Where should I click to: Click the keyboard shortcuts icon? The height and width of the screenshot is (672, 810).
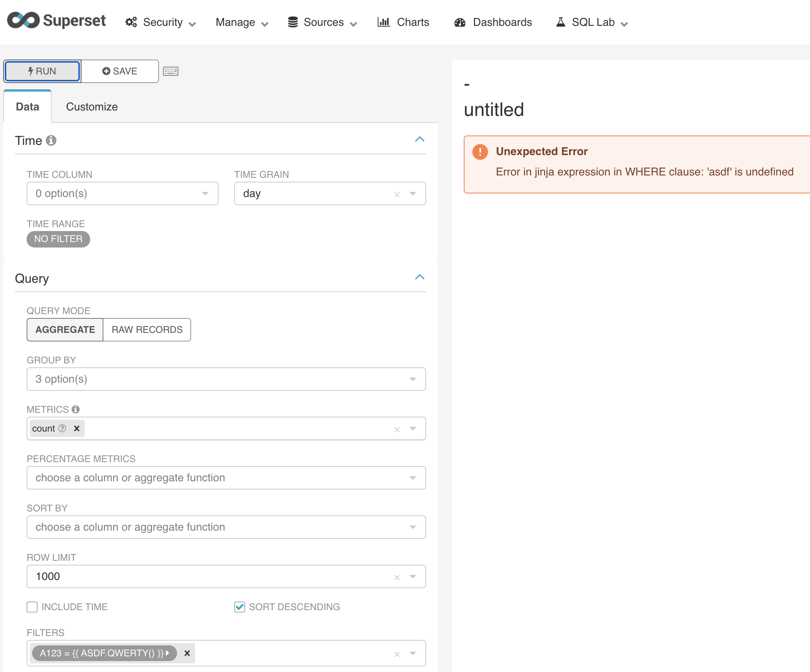click(171, 71)
